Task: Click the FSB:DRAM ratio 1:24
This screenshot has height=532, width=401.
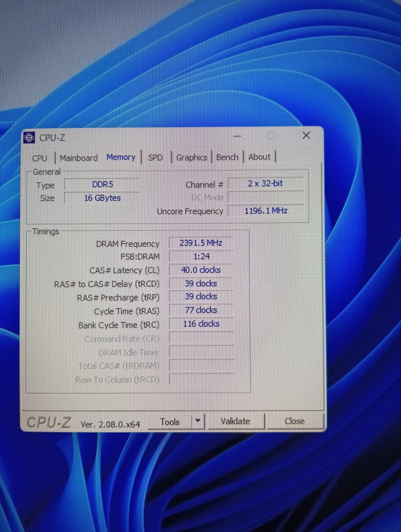Action: point(201,257)
